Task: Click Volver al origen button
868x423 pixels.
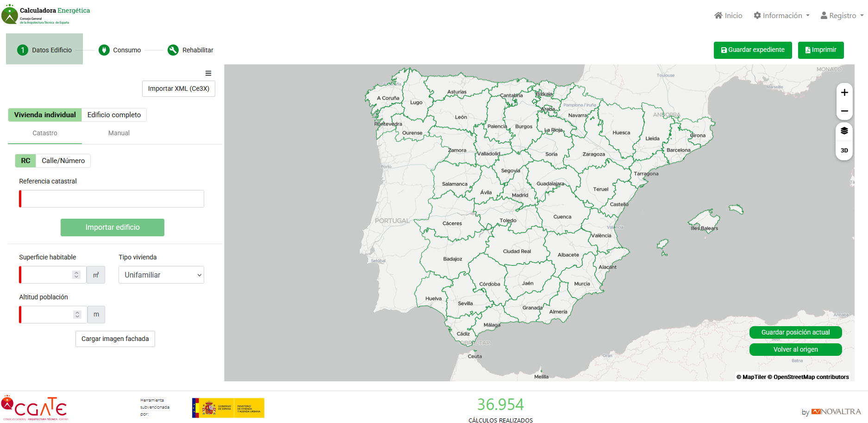Action: 796,349
